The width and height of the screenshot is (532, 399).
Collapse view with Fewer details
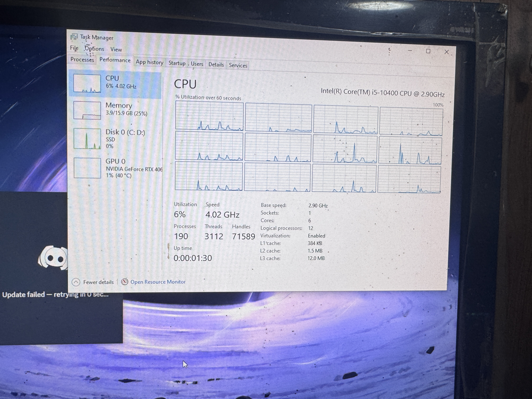point(93,282)
